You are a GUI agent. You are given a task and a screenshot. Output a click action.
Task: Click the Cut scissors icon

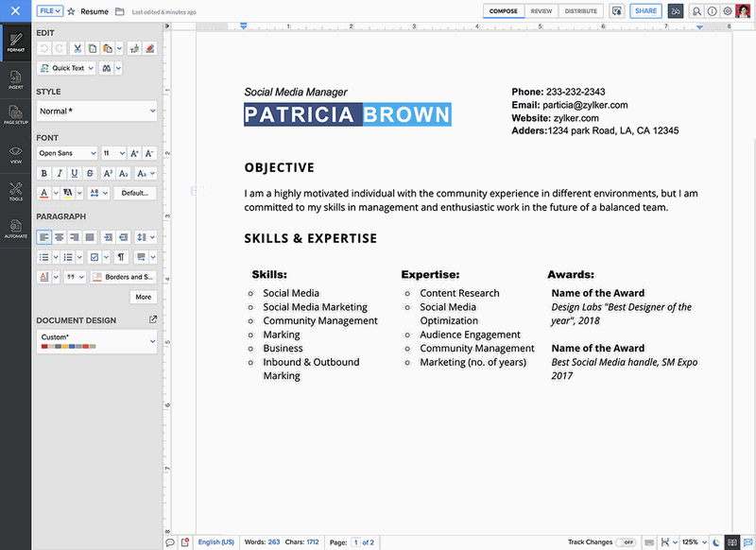pos(77,49)
